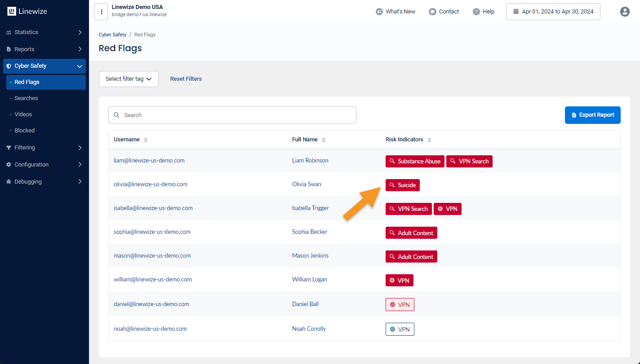Click the Help question mark icon

tap(476, 12)
